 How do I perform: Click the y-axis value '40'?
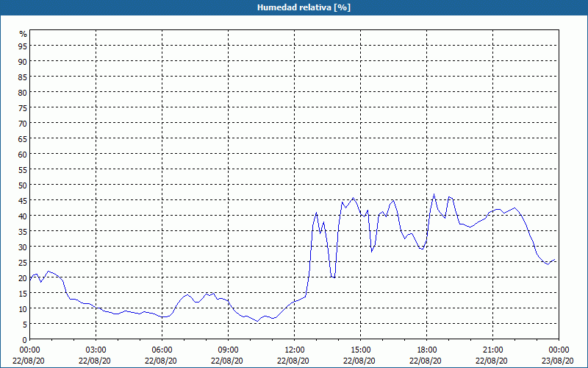pyautogui.click(x=23, y=216)
